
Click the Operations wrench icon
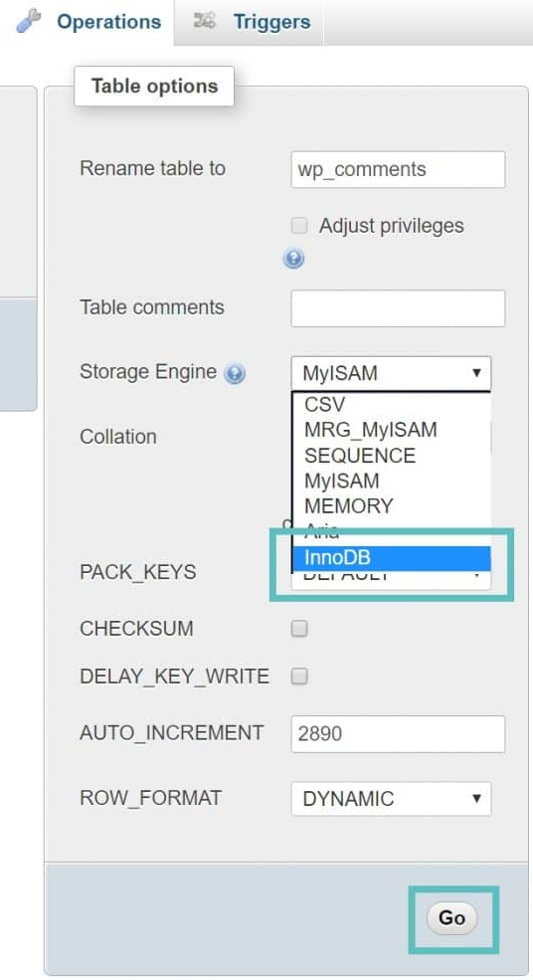pyautogui.click(x=28, y=21)
